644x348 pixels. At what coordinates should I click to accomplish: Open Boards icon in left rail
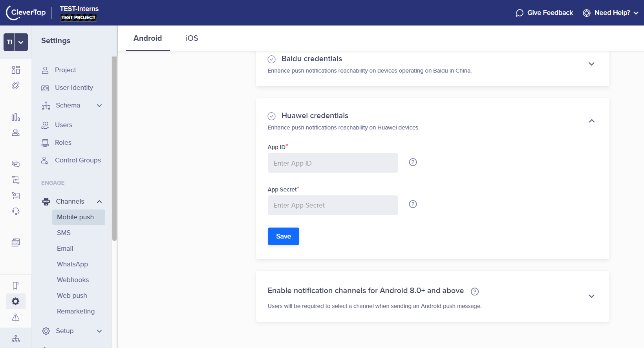click(x=16, y=70)
